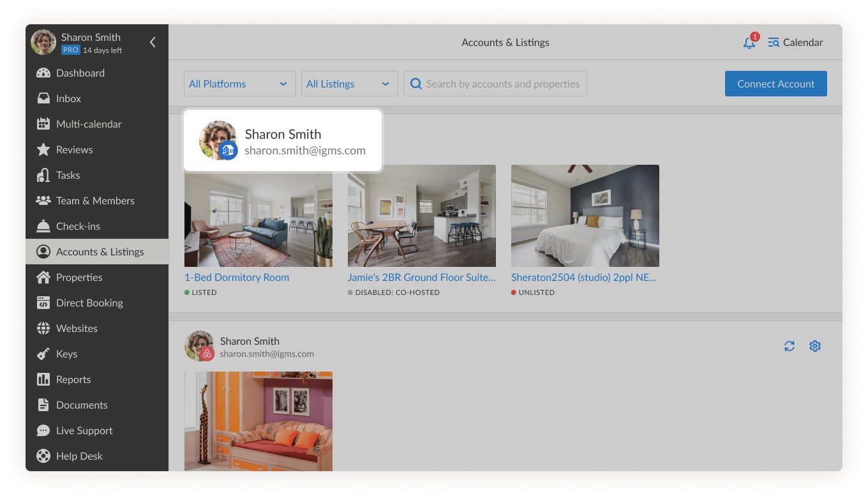Open the 1-Bed Dormitory Room listing link
868x498 pixels.
[x=237, y=277]
